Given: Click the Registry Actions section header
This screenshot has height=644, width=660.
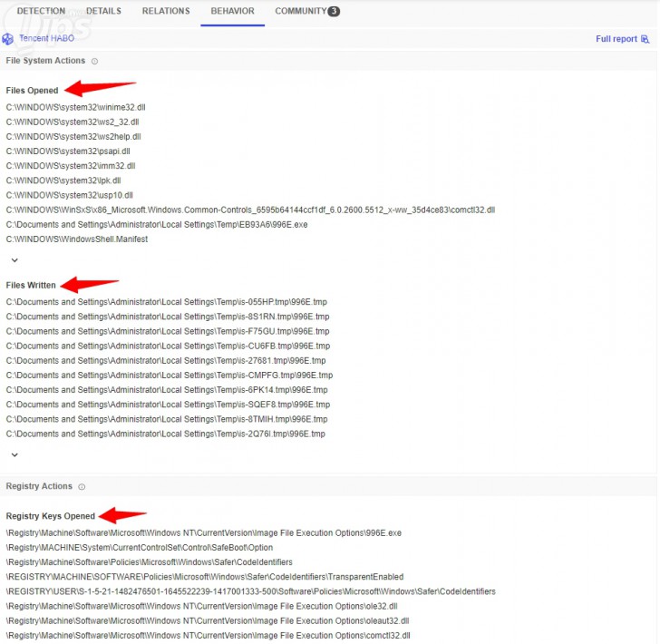Looking at the screenshot, I should (x=39, y=486).
